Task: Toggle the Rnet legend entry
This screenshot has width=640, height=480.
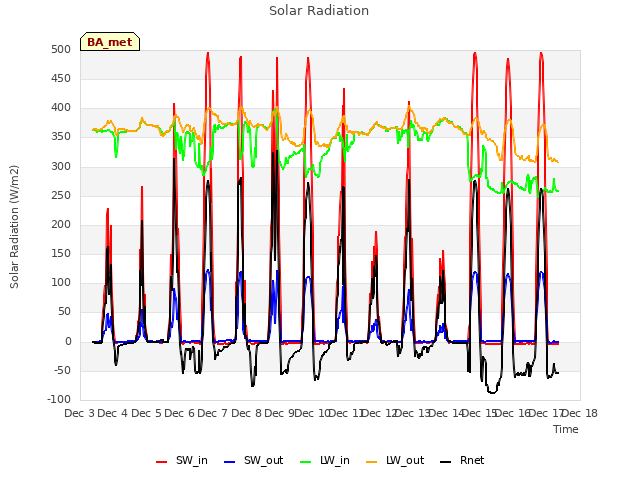Action: pyautogui.click(x=462, y=460)
